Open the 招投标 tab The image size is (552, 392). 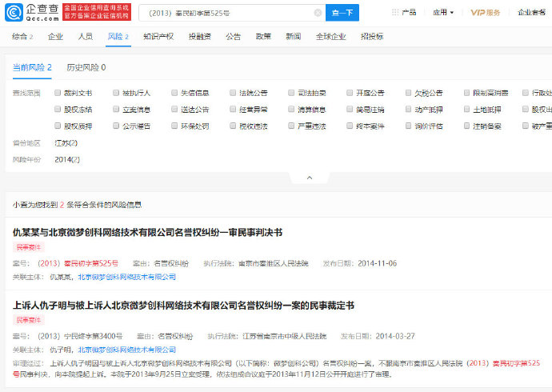coord(372,37)
